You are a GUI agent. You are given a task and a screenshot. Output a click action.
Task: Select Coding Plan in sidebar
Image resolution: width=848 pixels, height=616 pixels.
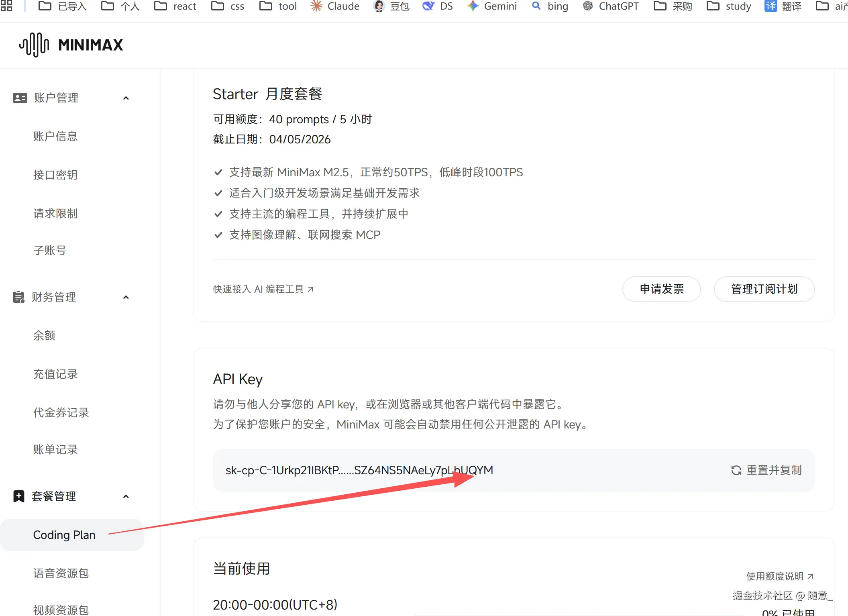click(x=64, y=535)
